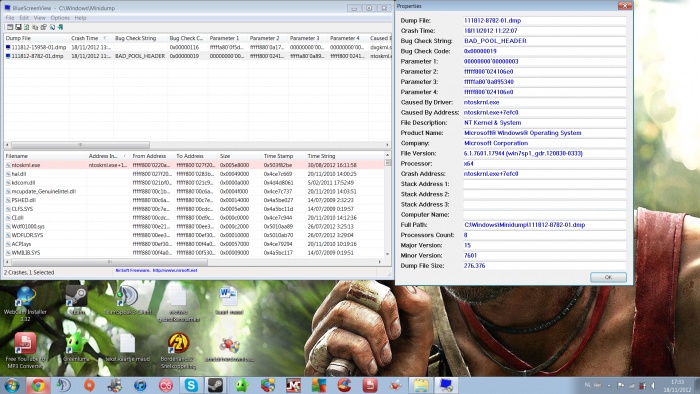Click the Exit toolbar icon
This screenshot has height=394, width=700.
point(60,27)
